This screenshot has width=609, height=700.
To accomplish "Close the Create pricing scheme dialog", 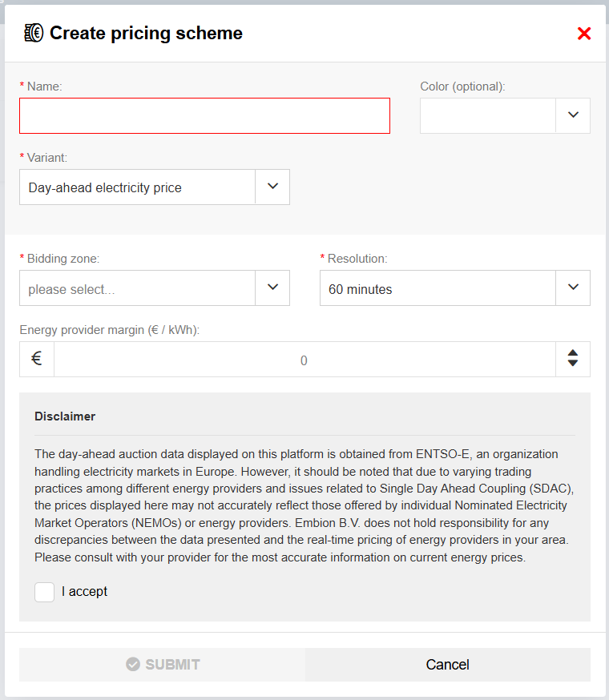I will click(x=584, y=34).
